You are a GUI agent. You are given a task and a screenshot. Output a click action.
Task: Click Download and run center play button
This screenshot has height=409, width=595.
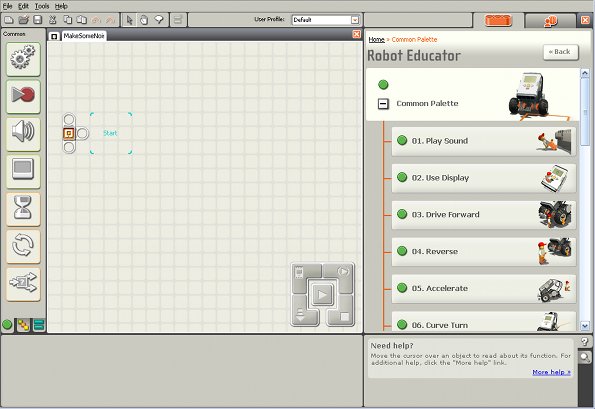click(322, 294)
